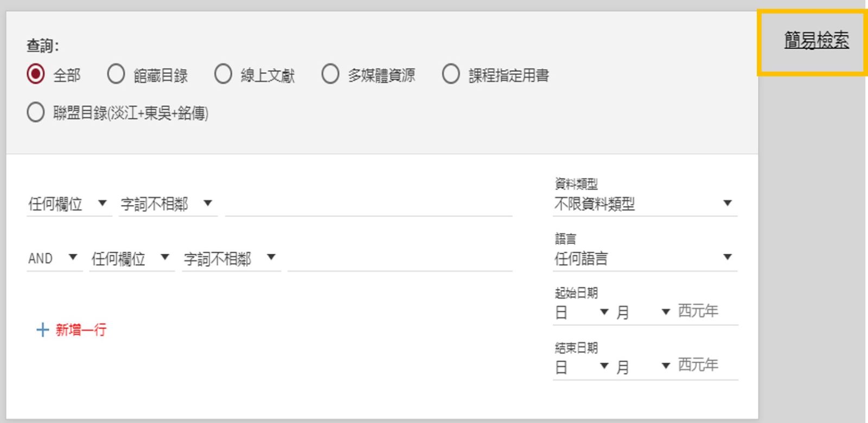868x423 pixels.
Task: Open second row 字詞不相鄰 dropdown
Action: (230, 258)
